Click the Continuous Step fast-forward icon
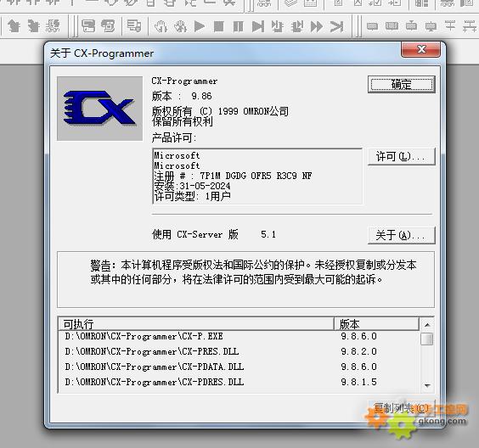This screenshot has width=479, height=448. click(x=317, y=26)
